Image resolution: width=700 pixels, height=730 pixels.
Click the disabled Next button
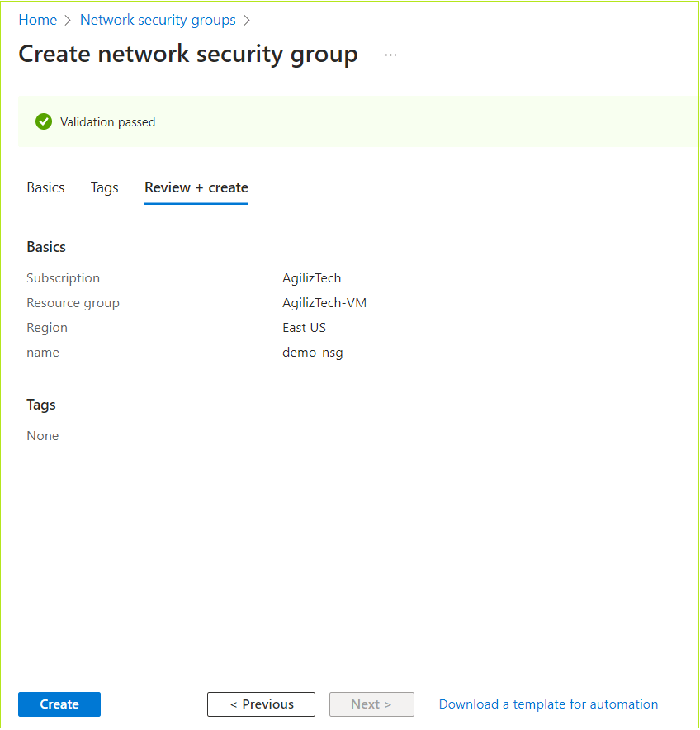pos(371,704)
